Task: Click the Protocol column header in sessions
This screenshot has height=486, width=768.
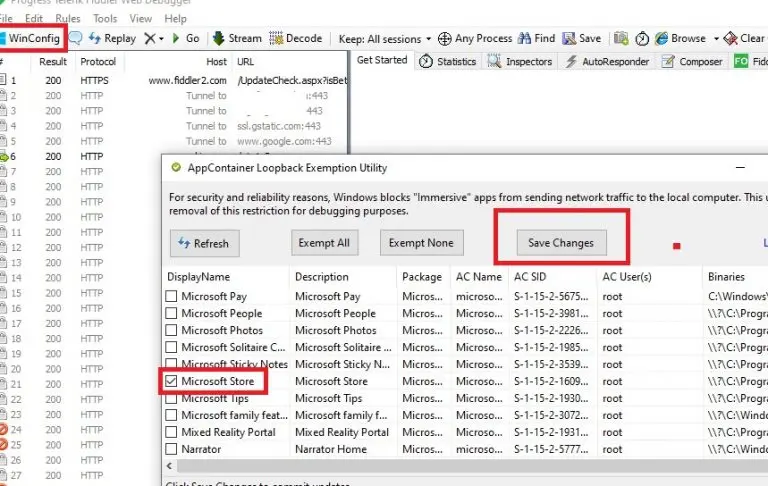Action: pyautogui.click(x=98, y=62)
